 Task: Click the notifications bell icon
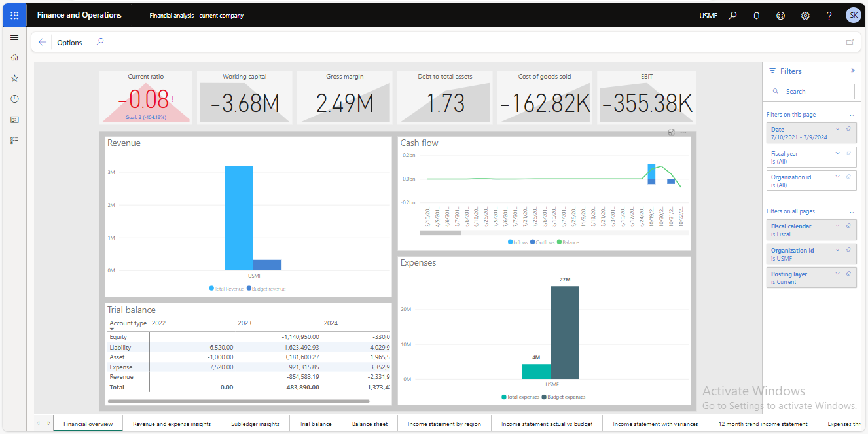pyautogui.click(x=757, y=16)
